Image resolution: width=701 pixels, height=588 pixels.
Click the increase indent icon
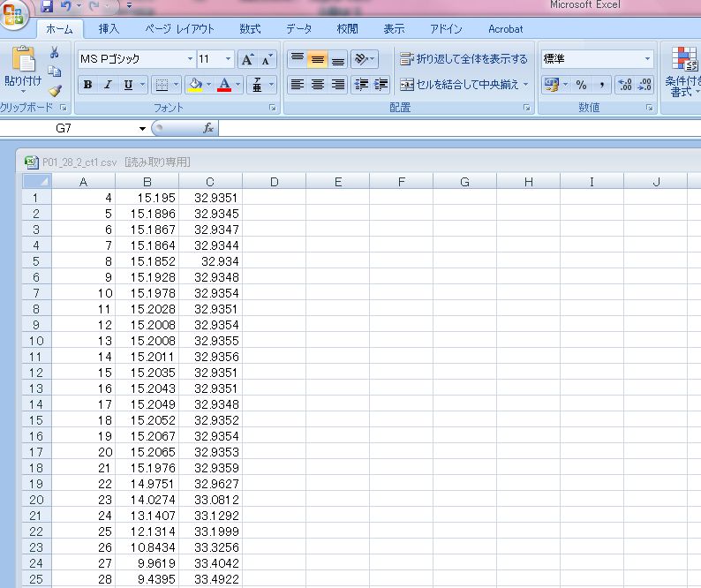click(381, 85)
